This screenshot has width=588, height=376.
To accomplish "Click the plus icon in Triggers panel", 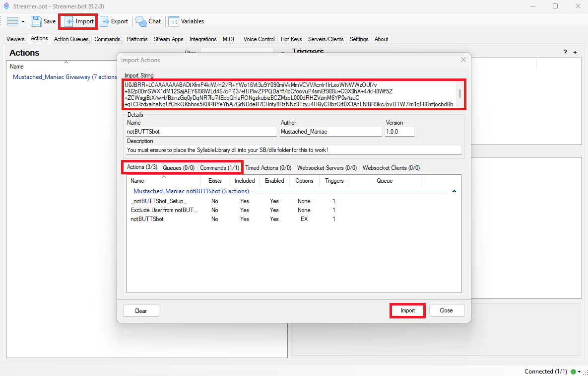I will point(575,52).
